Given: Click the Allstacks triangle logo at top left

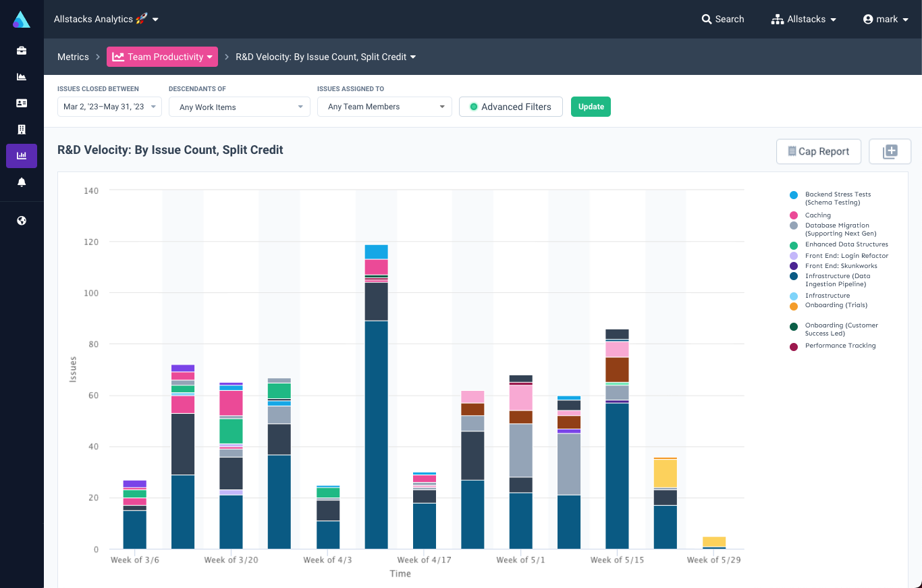Looking at the screenshot, I should point(22,19).
